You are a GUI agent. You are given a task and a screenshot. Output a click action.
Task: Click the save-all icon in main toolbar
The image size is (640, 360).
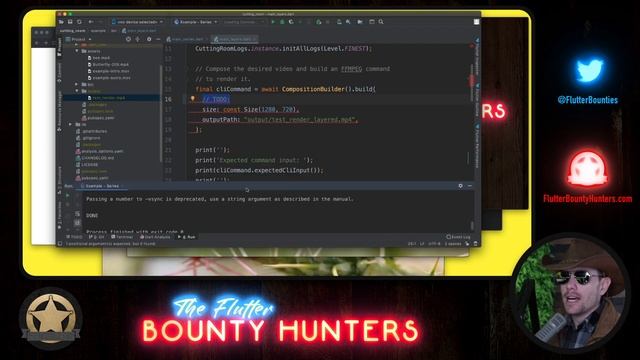pyautogui.click(x=70, y=22)
